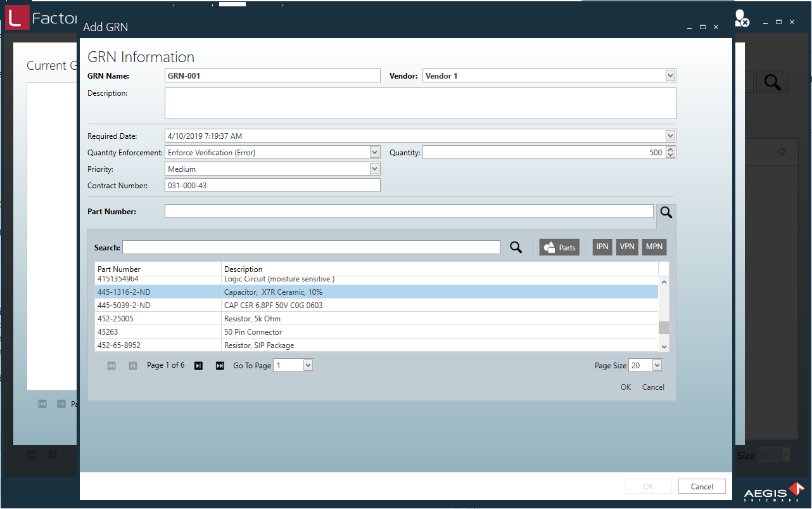Image resolution: width=812 pixels, height=509 pixels.
Task: Open the Priority dropdown
Action: click(374, 169)
